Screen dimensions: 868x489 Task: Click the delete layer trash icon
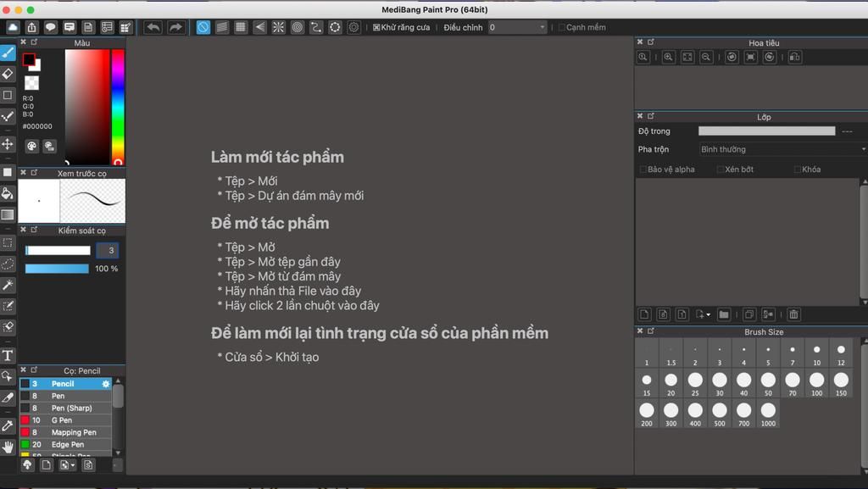coord(793,314)
